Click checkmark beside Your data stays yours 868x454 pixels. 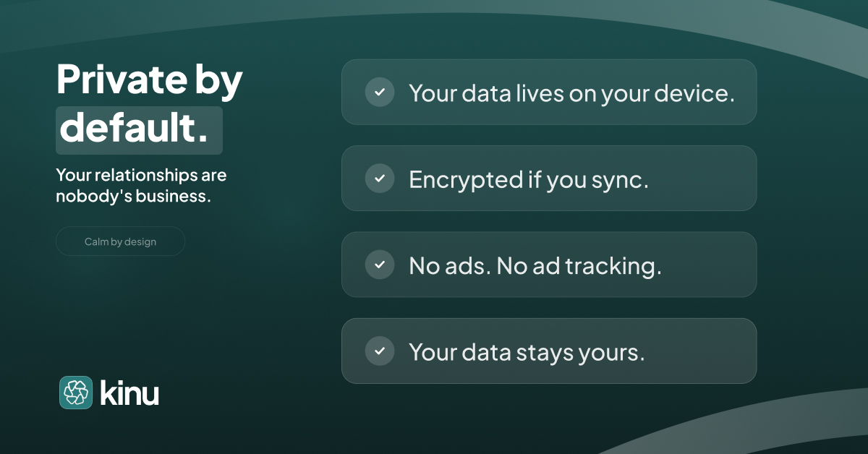coord(380,351)
